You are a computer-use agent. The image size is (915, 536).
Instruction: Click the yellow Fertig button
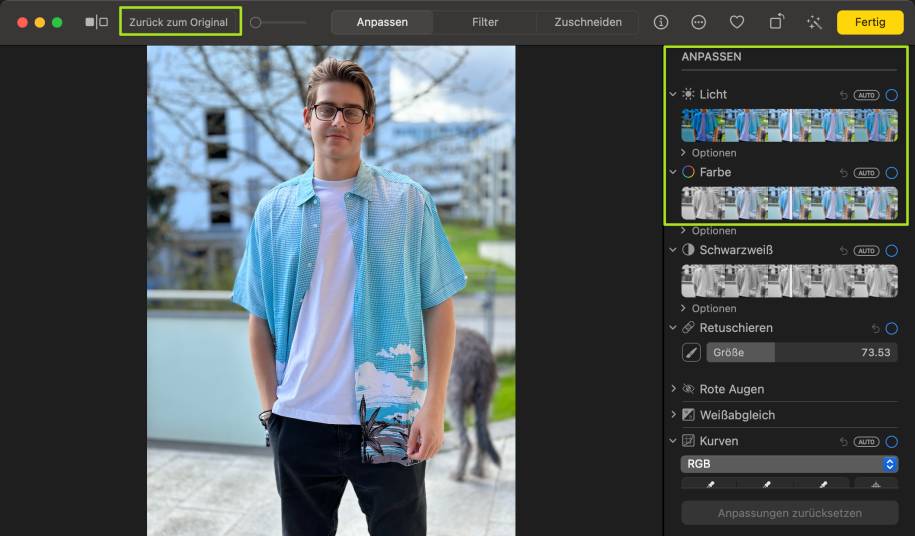click(x=870, y=22)
